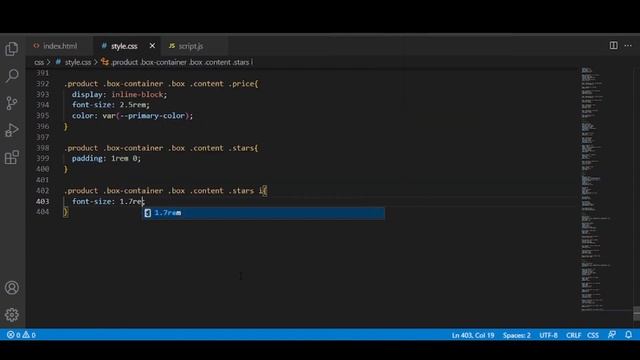Open the Extensions view
This screenshot has width=640, height=360.
click(x=12, y=158)
